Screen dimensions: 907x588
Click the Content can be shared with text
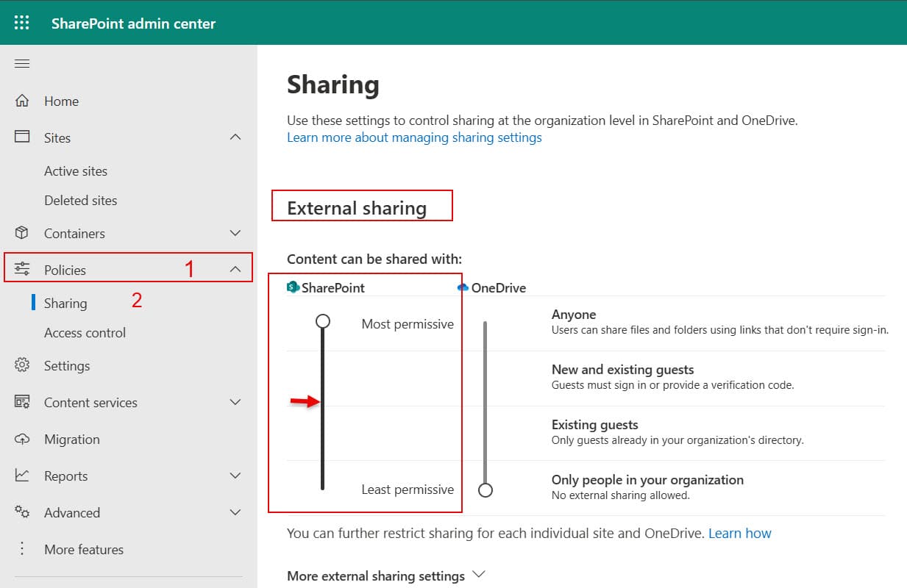pos(374,259)
